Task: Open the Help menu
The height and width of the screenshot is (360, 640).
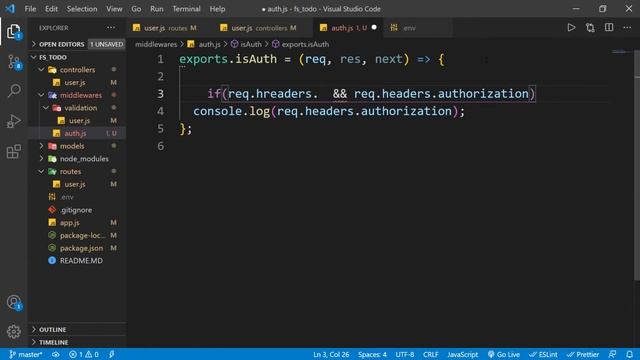Action: point(217,9)
